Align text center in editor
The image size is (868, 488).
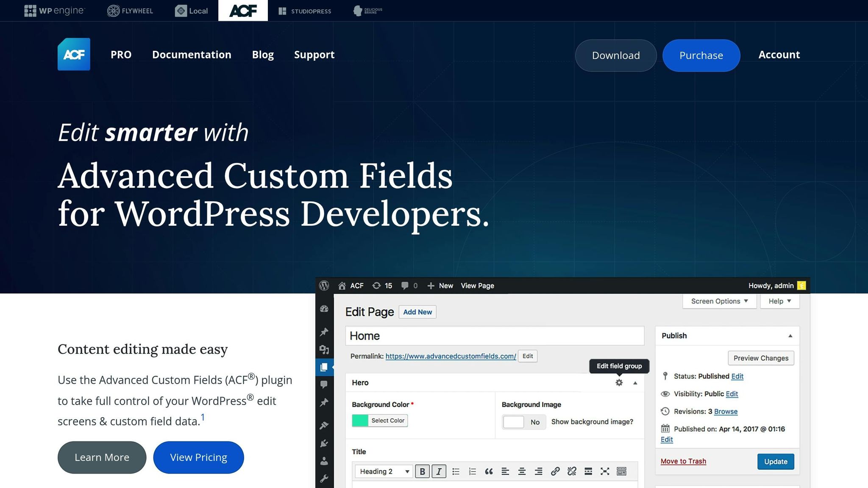tap(522, 471)
